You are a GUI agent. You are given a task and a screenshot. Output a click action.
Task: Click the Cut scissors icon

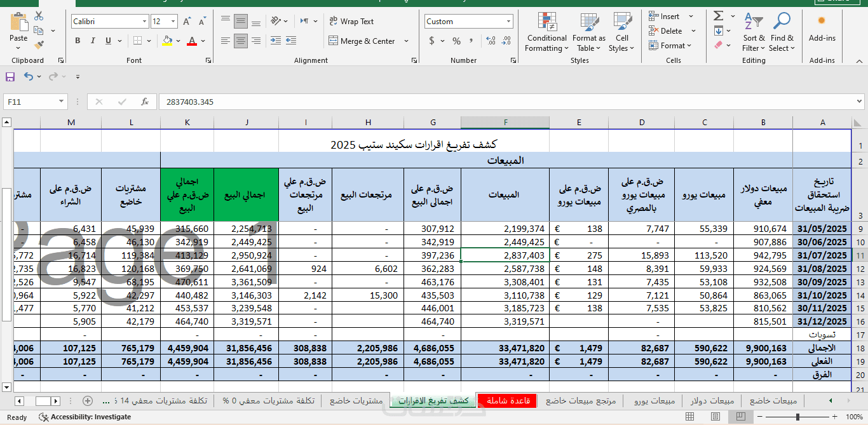coord(38,16)
